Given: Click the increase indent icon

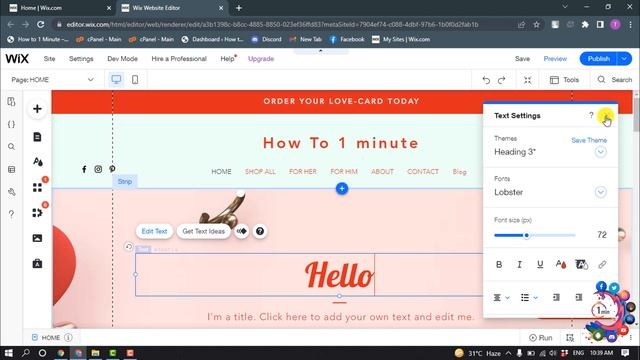Looking at the screenshot, I should pos(578,298).
